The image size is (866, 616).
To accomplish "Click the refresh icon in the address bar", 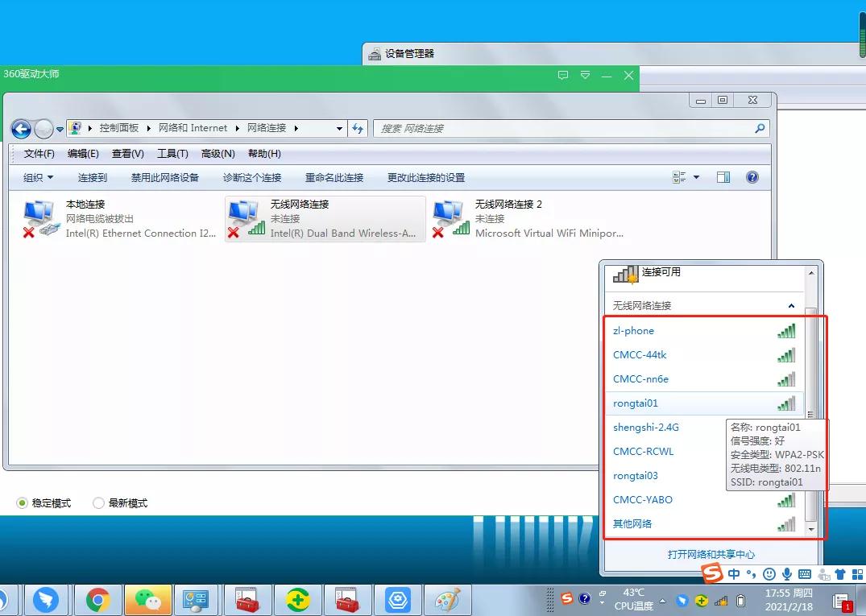I will coord(358,128).
